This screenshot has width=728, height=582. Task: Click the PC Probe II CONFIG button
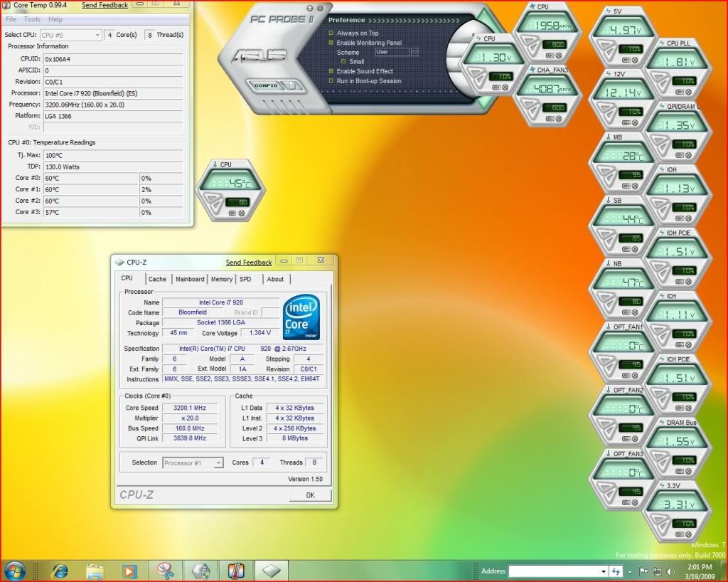click(x=265, y=85)
